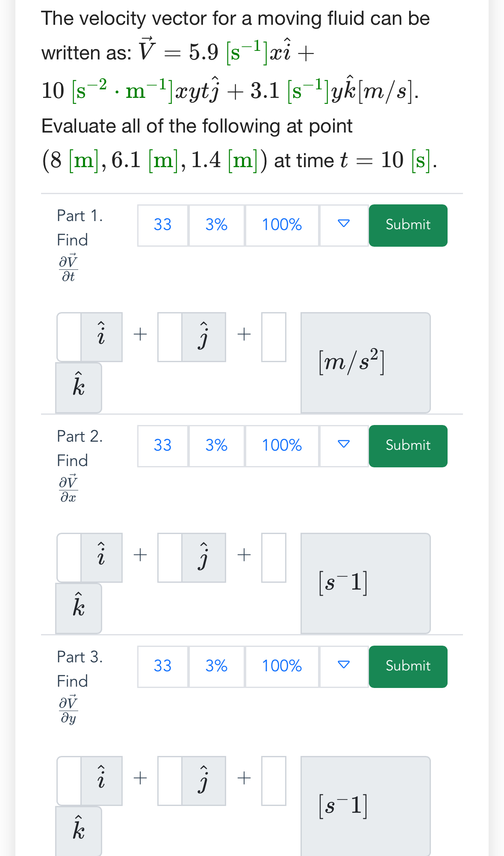Submit the Part 3 answer
Screen dimensions: 504x856
coord(408,667)
